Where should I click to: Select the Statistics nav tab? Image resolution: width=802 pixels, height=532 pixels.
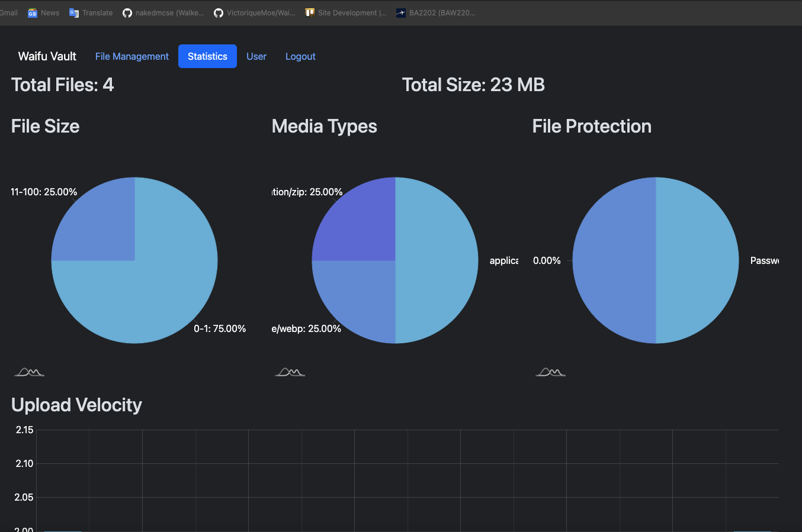coord(207,56)
